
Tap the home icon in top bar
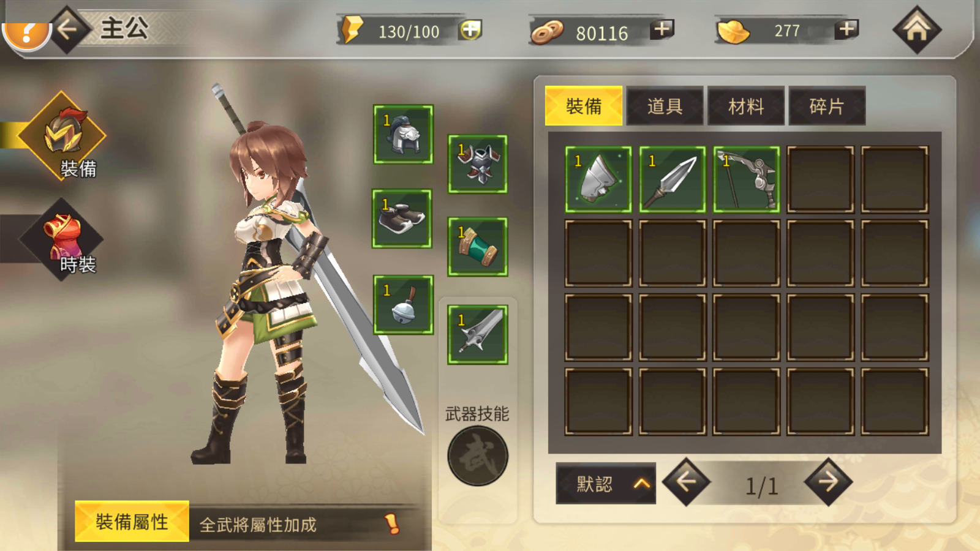click(x=916, y=29)
